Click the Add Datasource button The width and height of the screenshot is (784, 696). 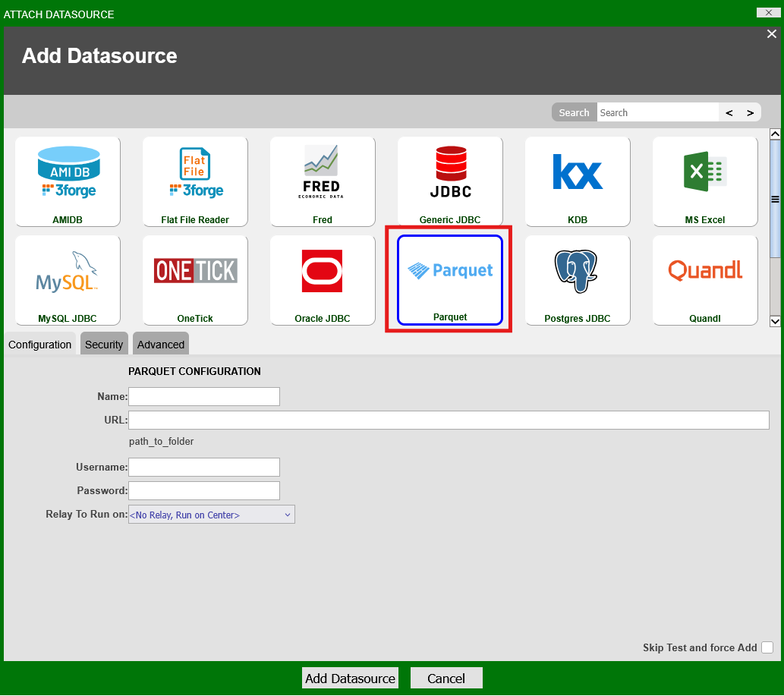tap(350, 678)
